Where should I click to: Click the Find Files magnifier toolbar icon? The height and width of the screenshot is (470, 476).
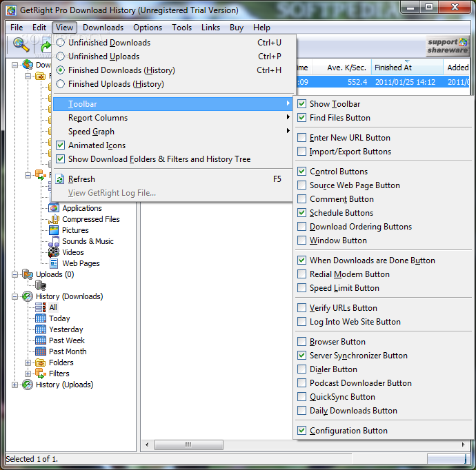point(21,45)
